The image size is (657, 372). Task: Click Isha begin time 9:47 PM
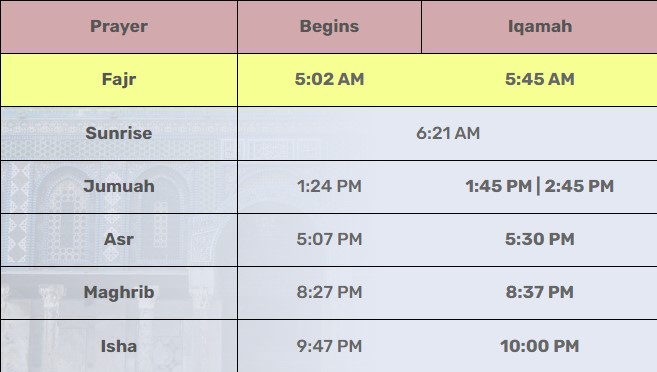329,346
